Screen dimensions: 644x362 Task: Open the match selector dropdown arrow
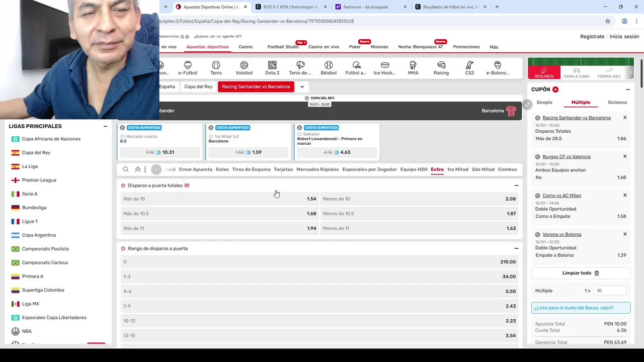point(302,86)
